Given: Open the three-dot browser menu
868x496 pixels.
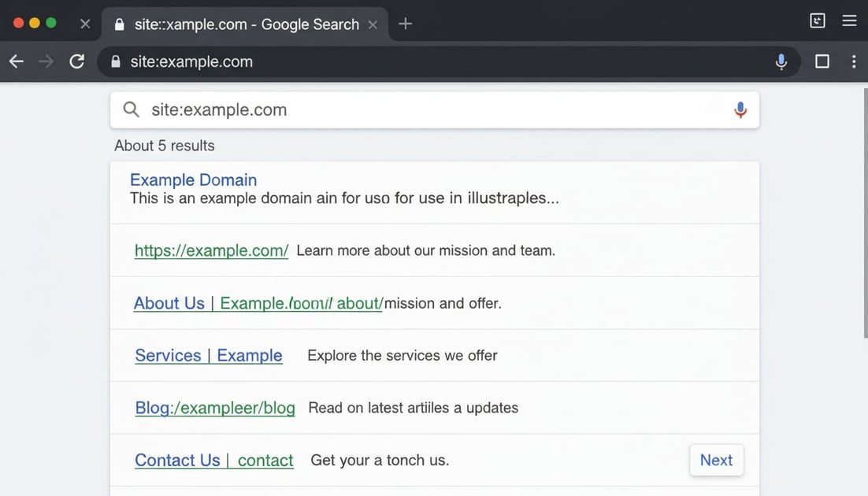Looking at the screenshot, I should [x=854, y=61].
